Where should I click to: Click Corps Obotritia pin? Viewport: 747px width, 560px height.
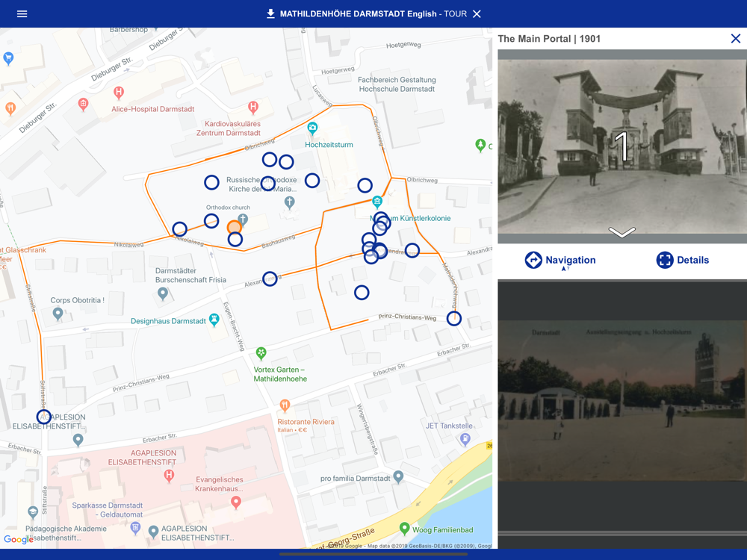point(58,314)
